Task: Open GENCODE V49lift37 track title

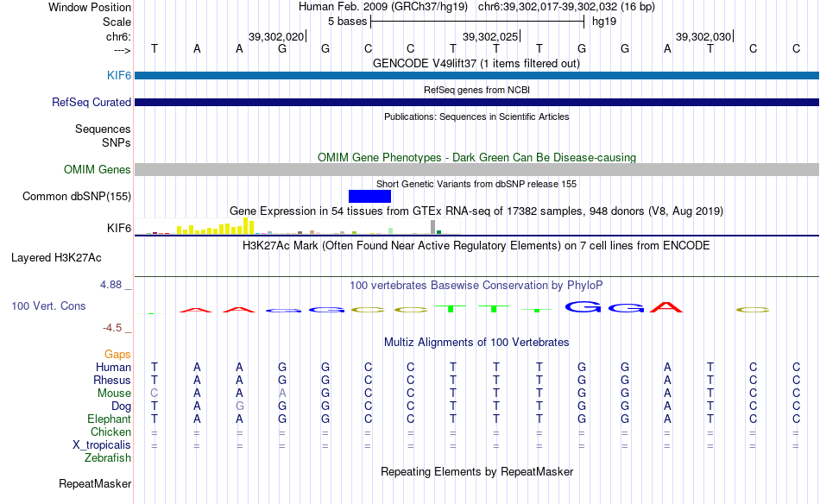Action: coord(476,63)
